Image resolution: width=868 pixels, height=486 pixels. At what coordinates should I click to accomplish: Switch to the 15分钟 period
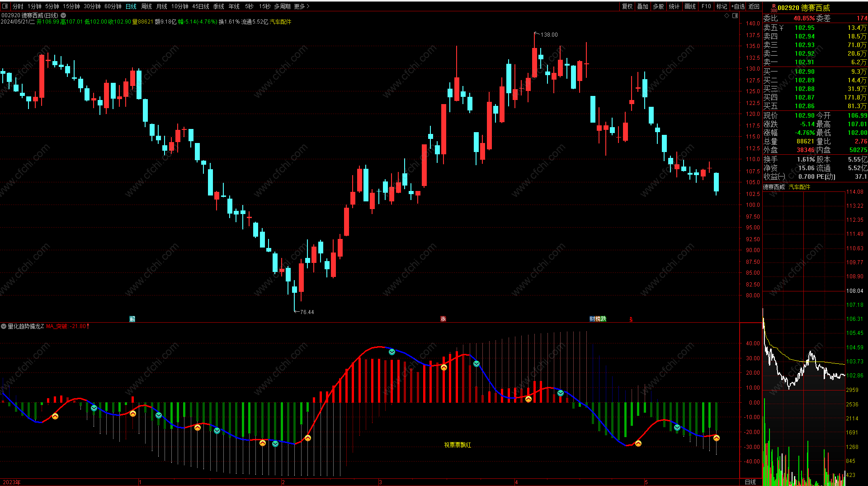click(71, 6)
